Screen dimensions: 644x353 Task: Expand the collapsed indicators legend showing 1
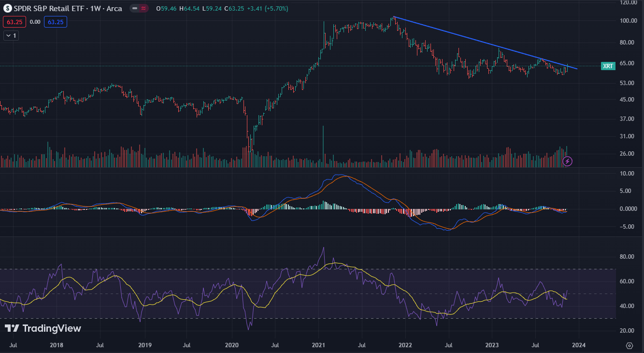pos(11,35)
